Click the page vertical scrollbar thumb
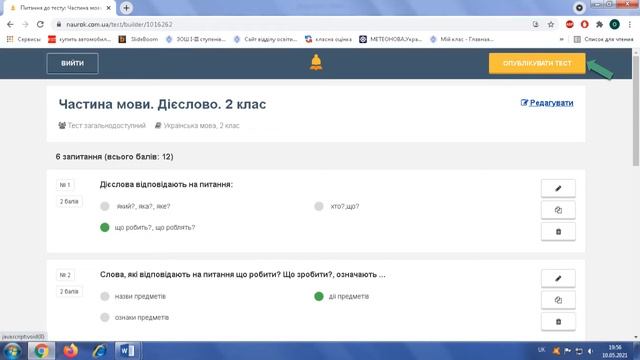The width and height of the screenshot is (640, 360). [636, 110]
